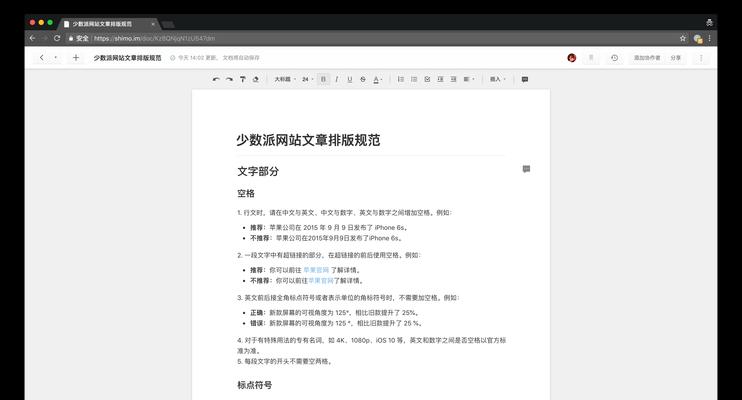This screenshot has width=742, height=400.
Task: Undo the last edit in toolbar
Action: coord(216,80)
